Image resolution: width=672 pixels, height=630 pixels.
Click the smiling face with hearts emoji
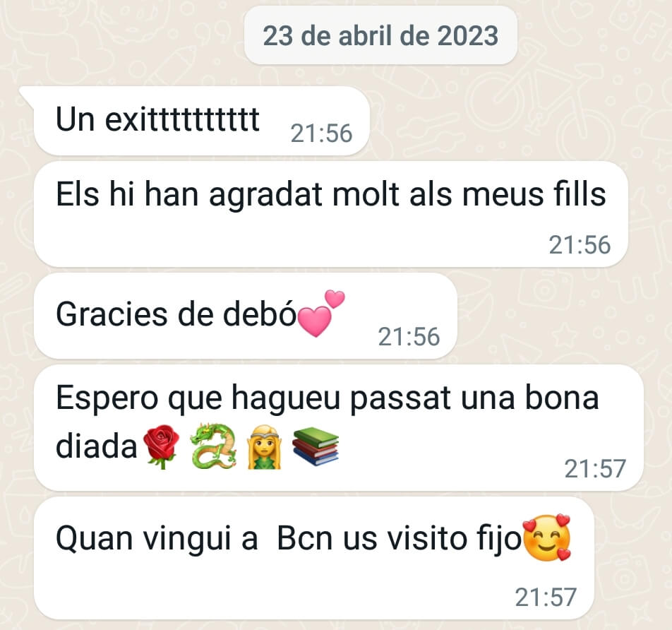547,537
